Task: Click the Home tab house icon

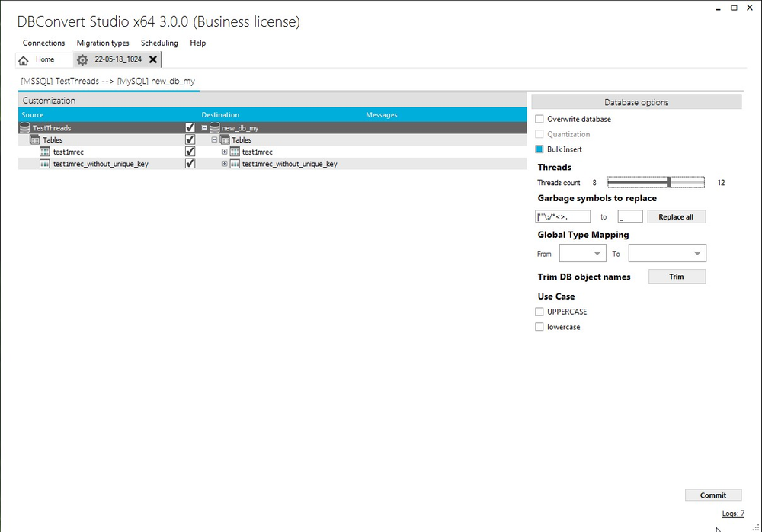Action: tap(23, 59)
